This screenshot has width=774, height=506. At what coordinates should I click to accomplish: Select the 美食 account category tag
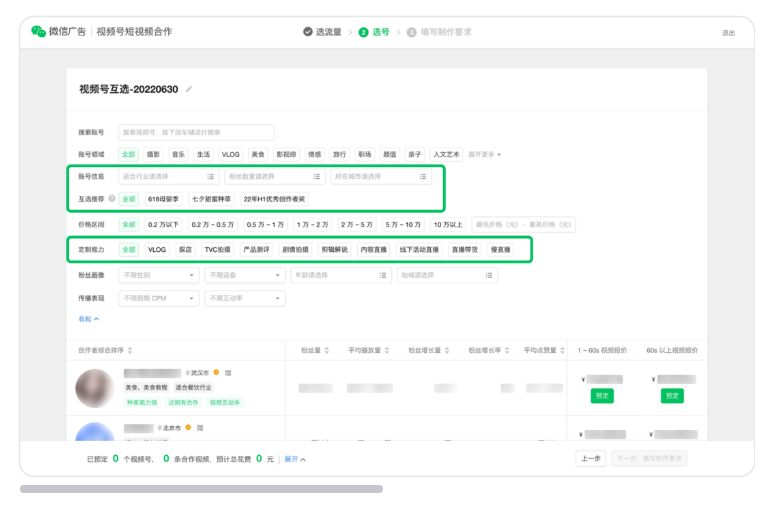[258, 154]
